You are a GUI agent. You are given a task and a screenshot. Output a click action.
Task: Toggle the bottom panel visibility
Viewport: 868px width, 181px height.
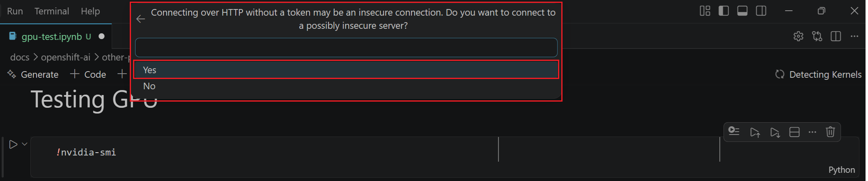point(742,11)
